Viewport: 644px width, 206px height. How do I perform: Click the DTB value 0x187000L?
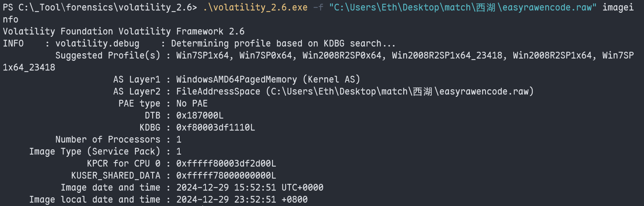point(200,116)
